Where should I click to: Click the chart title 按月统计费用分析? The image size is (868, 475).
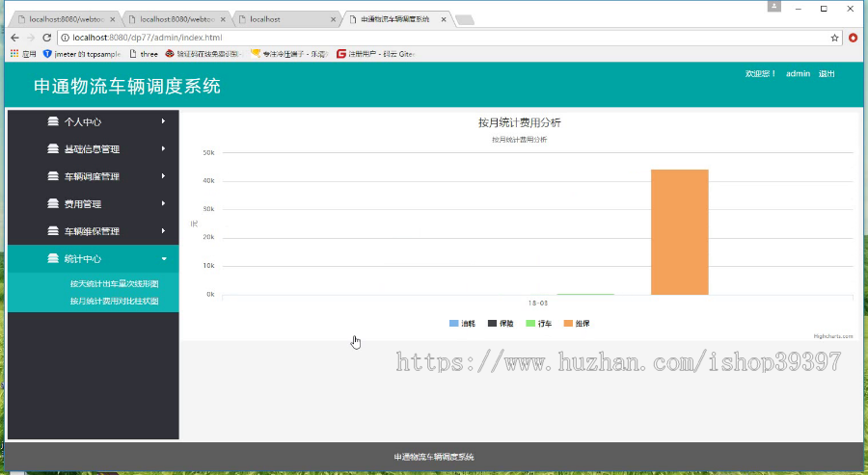click(x=519, y=122)
